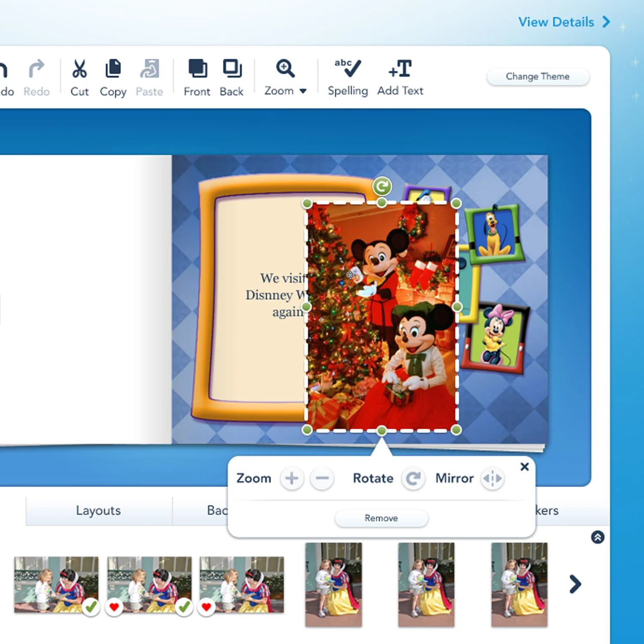Click green checkmark on first landscape thumbnail
Viewport: 644px width, 644px height.
91,607
